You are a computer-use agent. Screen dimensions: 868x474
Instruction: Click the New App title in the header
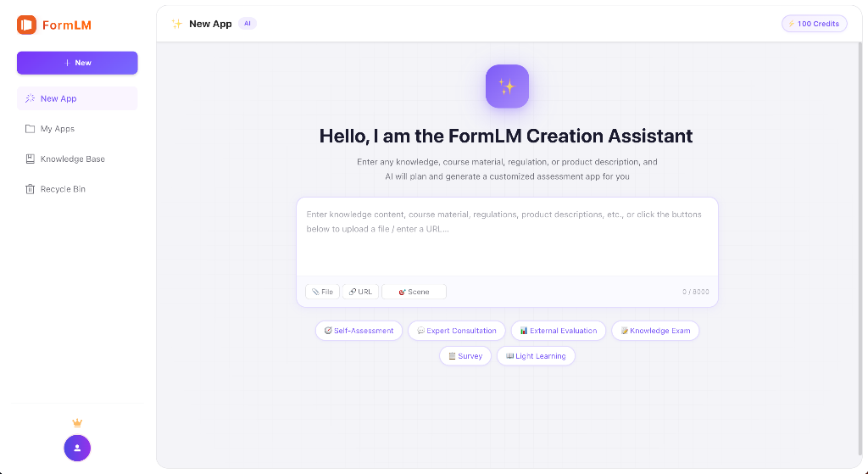[x=210, y=24]
